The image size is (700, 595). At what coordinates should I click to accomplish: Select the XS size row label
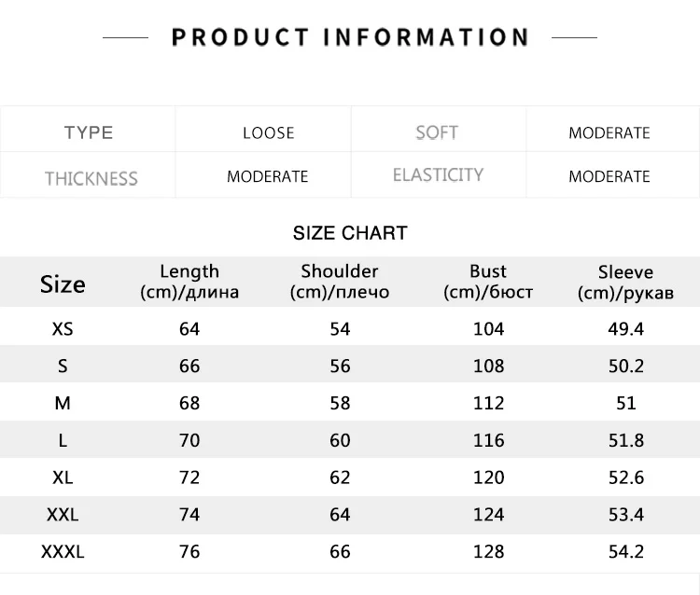click(x=63, y=328)
